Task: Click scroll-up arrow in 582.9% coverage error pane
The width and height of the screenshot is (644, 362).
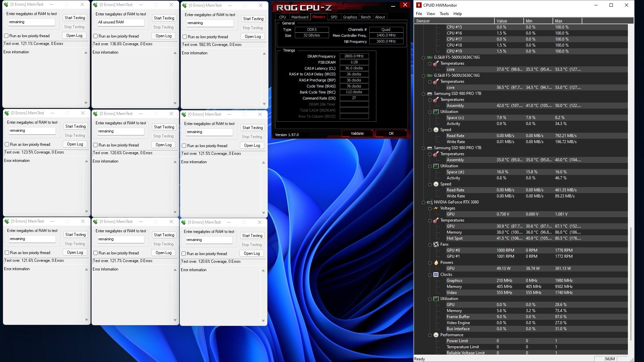Action: click(x=264, y=54)
